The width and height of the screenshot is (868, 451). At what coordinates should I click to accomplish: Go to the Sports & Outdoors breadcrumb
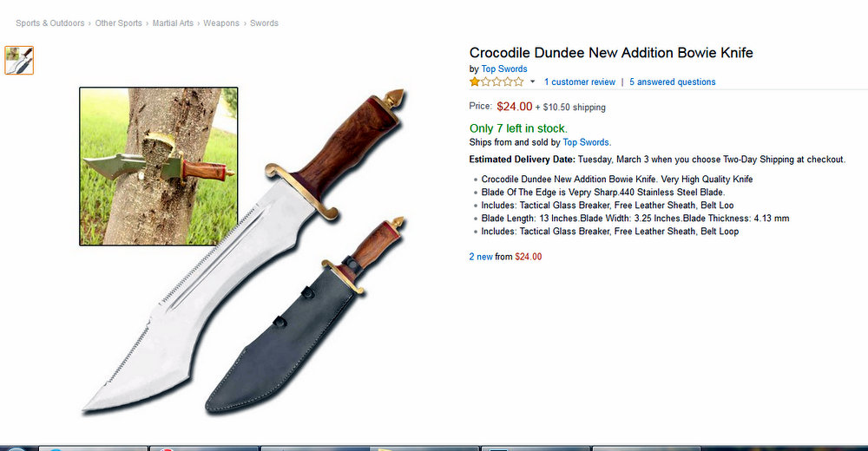pyautogui.click(x=49, y=23)
